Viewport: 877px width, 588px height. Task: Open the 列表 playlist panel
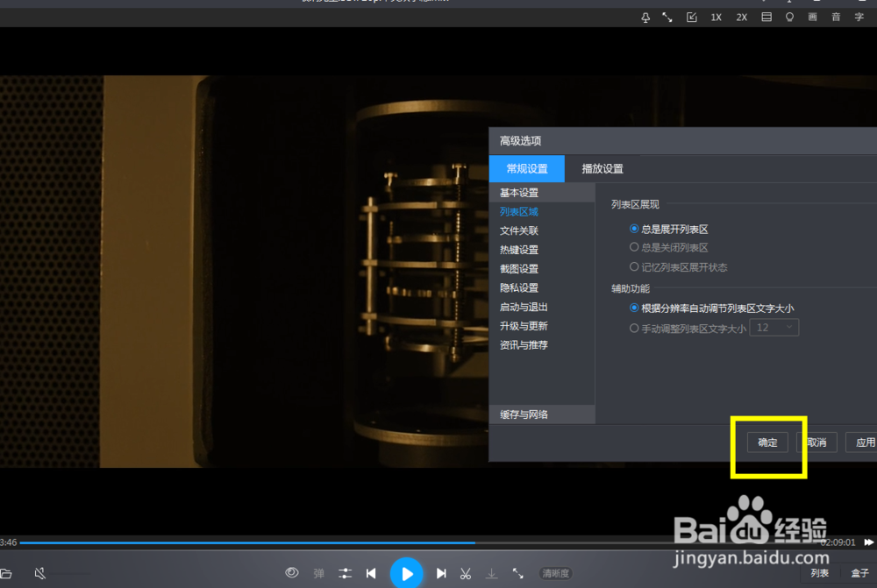pyautogui.click(x=819, y=573)
